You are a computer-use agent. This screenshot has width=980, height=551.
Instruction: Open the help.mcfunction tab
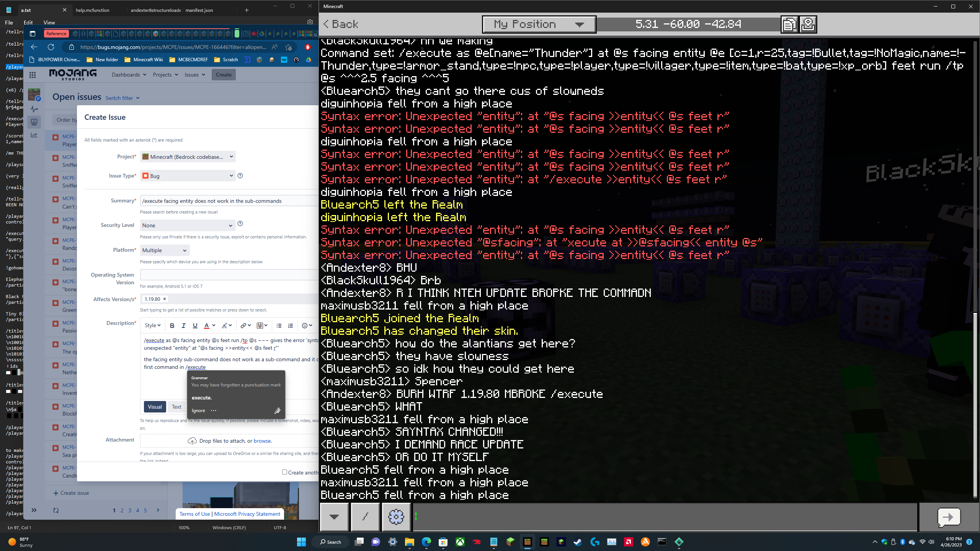pos(93,10)
